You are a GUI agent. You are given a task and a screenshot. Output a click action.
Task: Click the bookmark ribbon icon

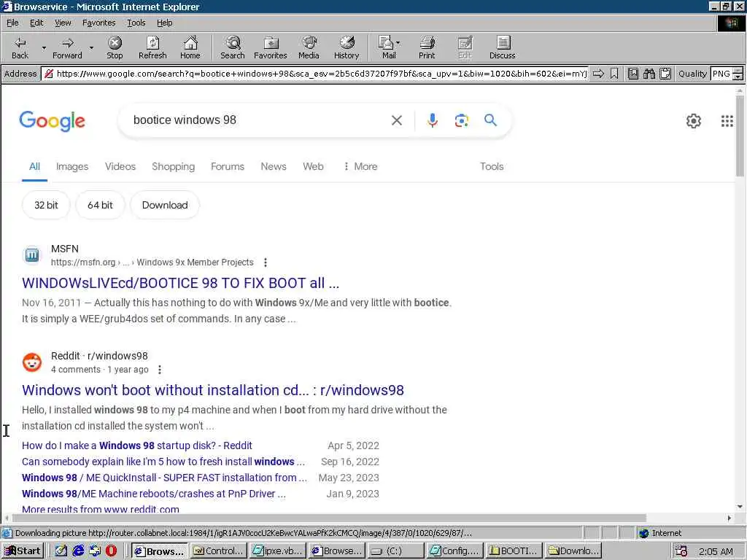click(x=614, y=74)
